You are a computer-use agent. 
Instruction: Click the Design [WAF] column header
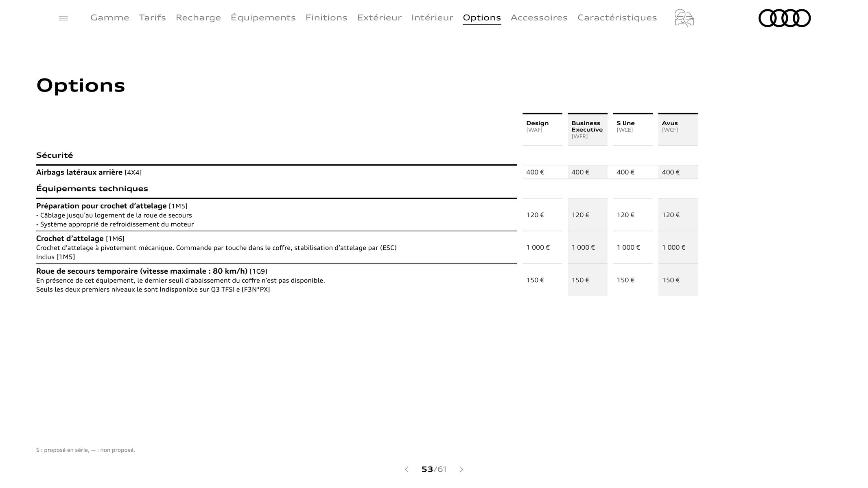(x=542, y=129)
